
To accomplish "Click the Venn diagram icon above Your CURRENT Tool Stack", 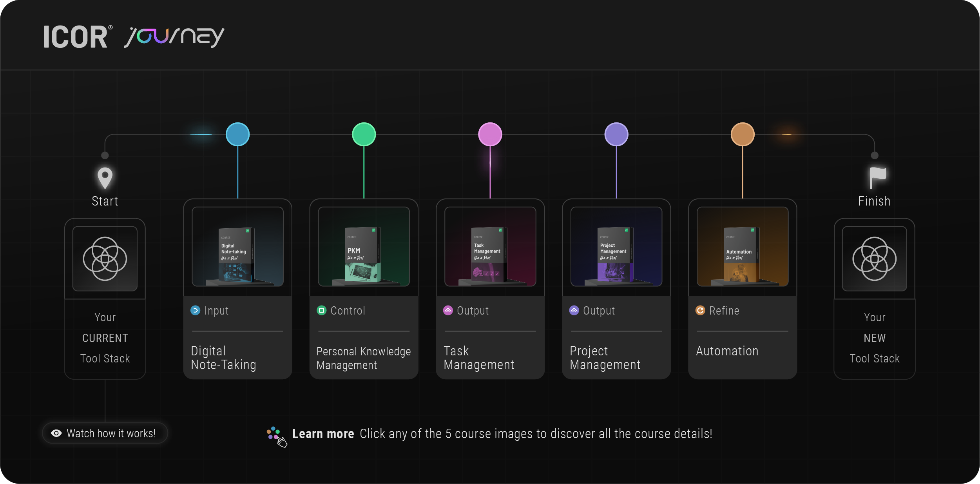I will pyautogui.click(x=105, y=259).
